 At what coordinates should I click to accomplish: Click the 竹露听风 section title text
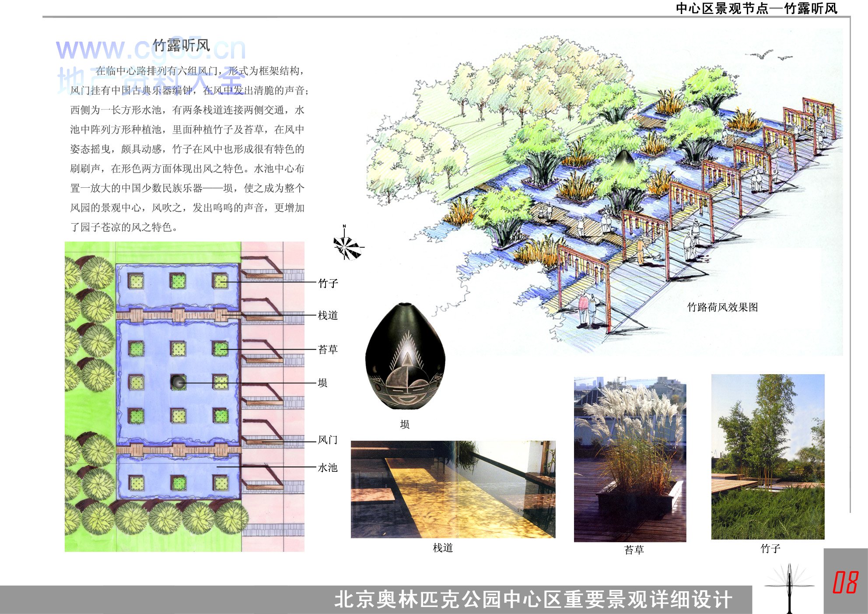[182, 45]
